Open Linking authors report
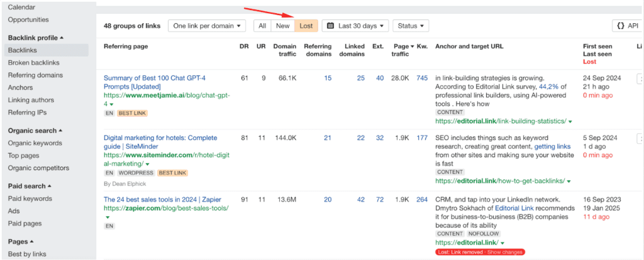The image size is (644, 260). tap(31, 100)
